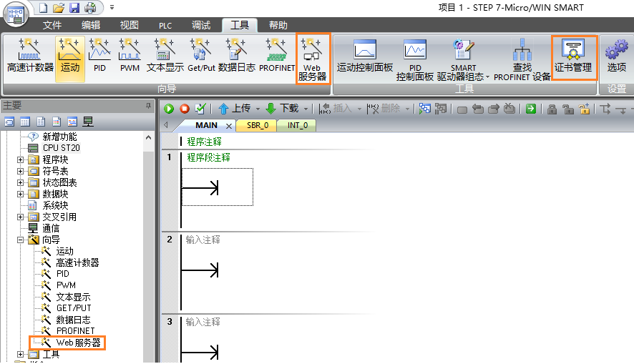
Task: Open the 选项 settings
Action: 616,57
